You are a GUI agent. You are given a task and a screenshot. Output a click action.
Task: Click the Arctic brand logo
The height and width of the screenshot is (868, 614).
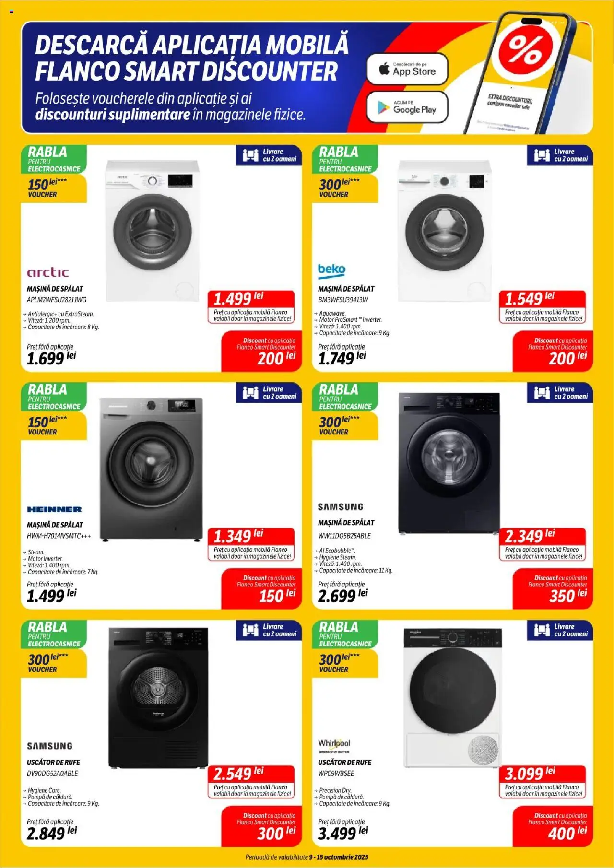[48, 272]
